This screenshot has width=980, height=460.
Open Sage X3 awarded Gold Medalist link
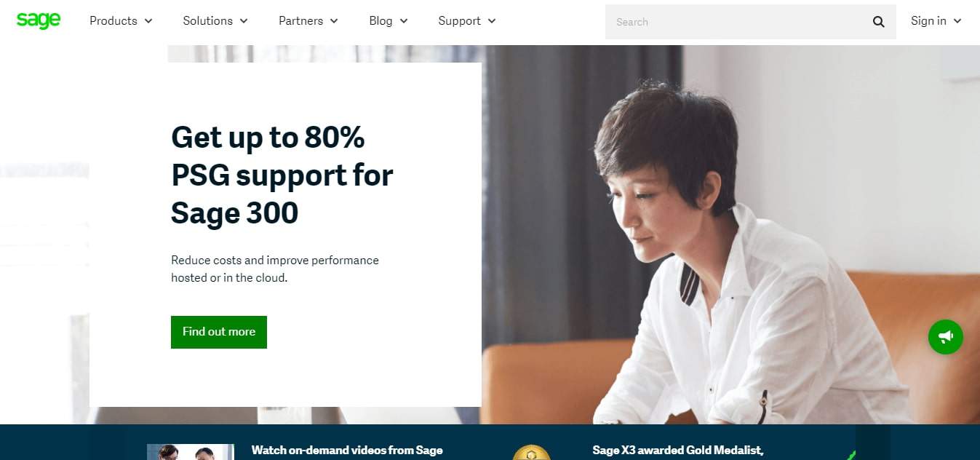coord(678,451)
